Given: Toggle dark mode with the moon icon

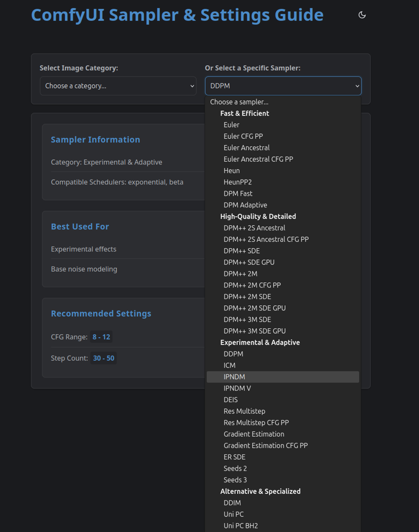Looking at the screenshot, I should point(362,15).
